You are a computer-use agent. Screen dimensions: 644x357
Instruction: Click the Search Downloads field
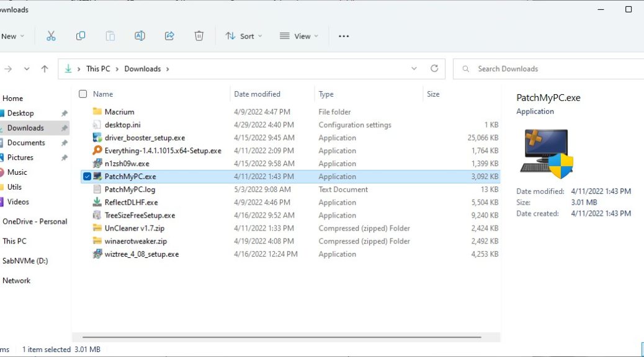click(548, 69)
